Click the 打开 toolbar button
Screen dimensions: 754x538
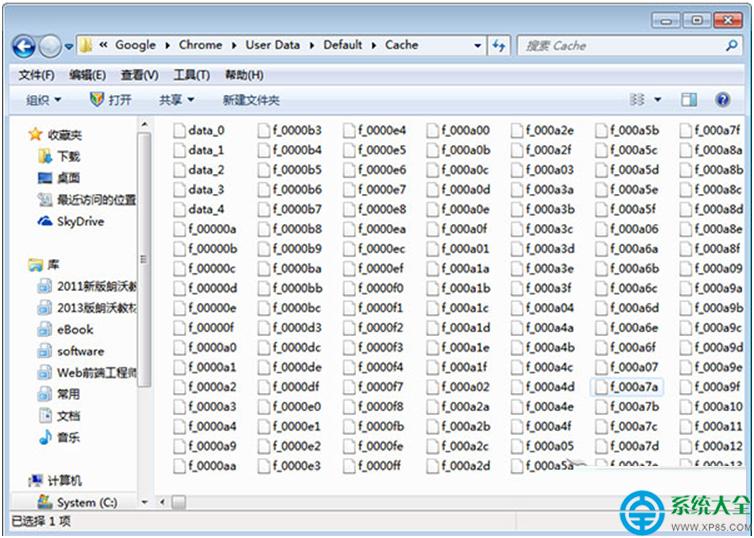(x=111, y=100)
